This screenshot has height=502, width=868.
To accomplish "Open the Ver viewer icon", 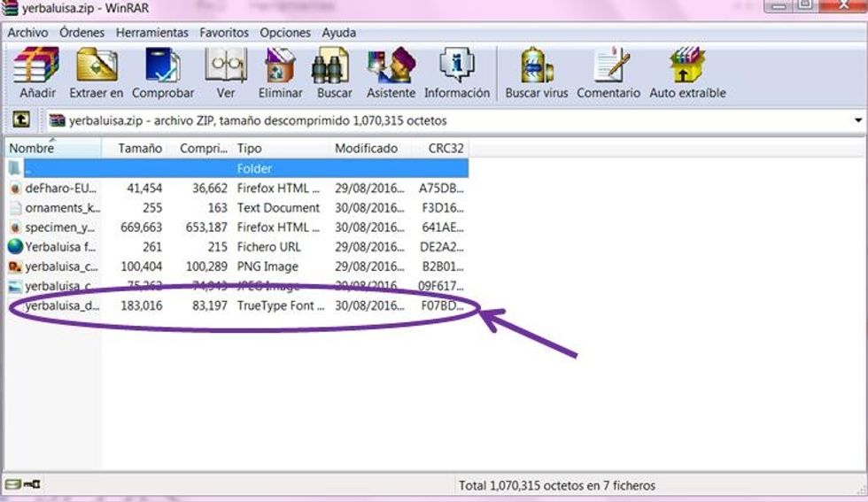I will [225, 65].
